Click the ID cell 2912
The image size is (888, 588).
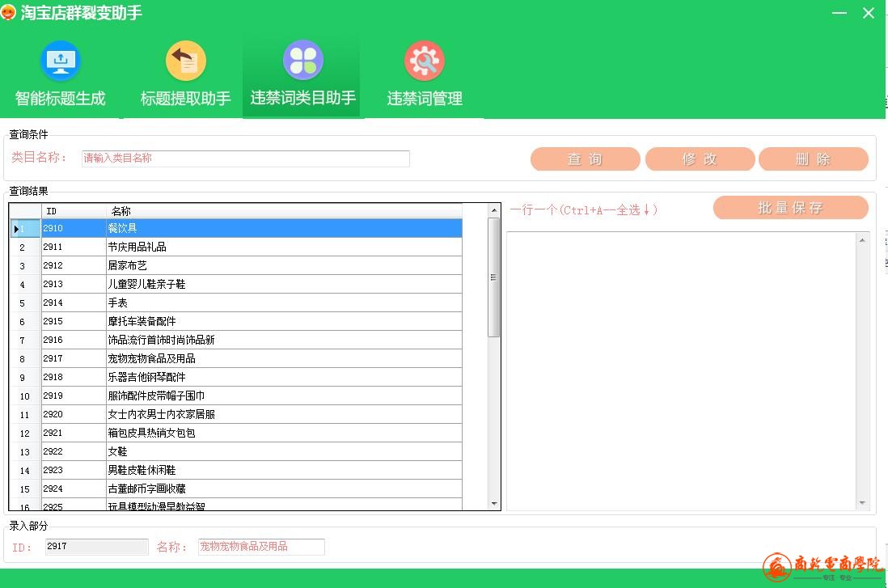[74, 265]
